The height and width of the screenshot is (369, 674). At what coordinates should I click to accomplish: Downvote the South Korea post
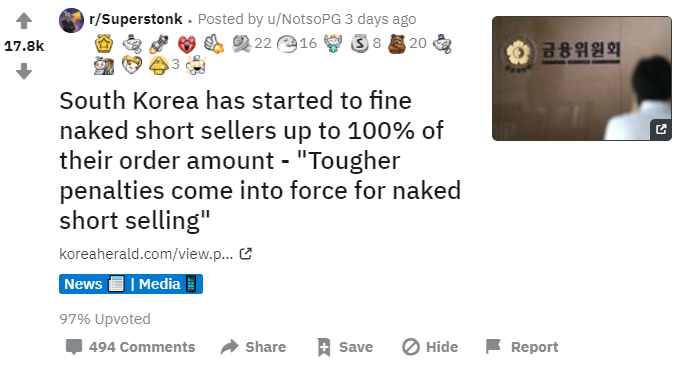pos(24,71)
